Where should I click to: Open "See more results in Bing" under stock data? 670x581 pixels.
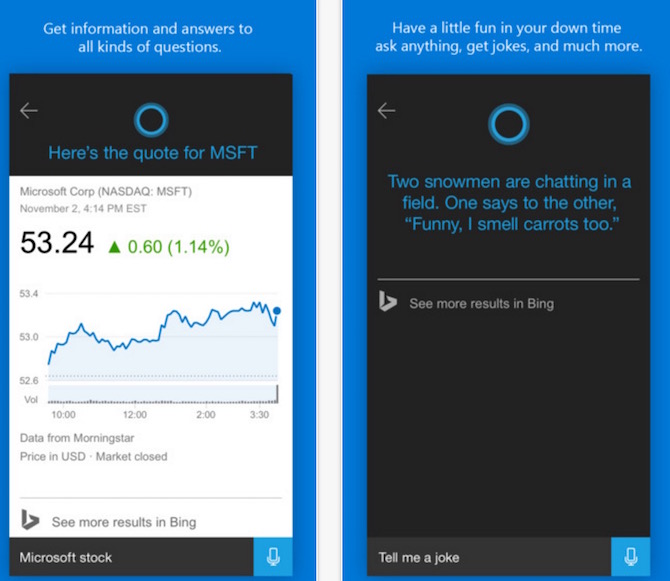click(x=123, y=522)
